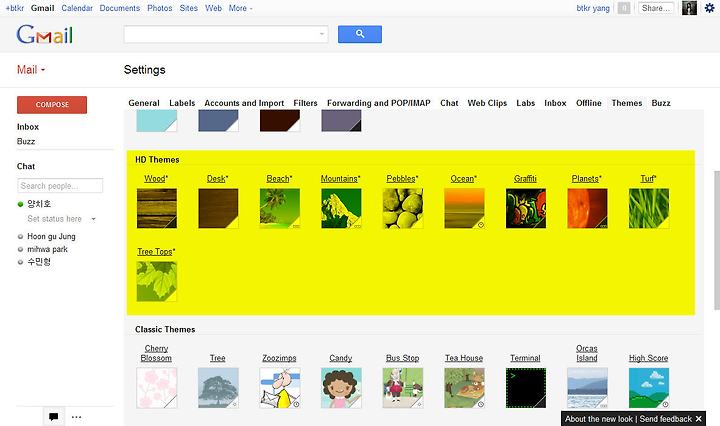
Task: Select the Terminal theme thumbnail
Action: coord(526,388)
